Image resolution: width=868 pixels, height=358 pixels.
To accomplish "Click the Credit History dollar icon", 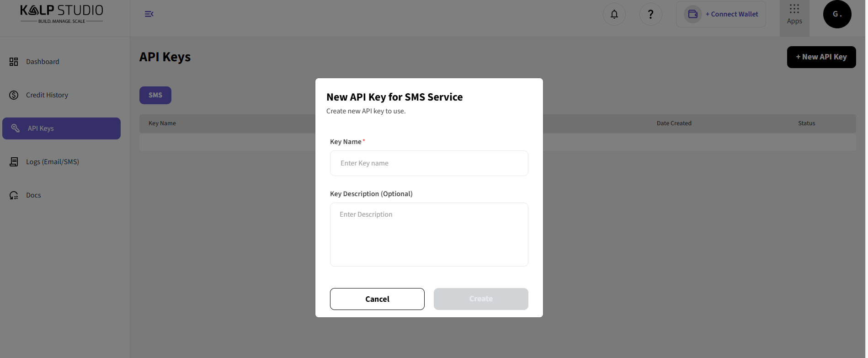I will [14, 95].
